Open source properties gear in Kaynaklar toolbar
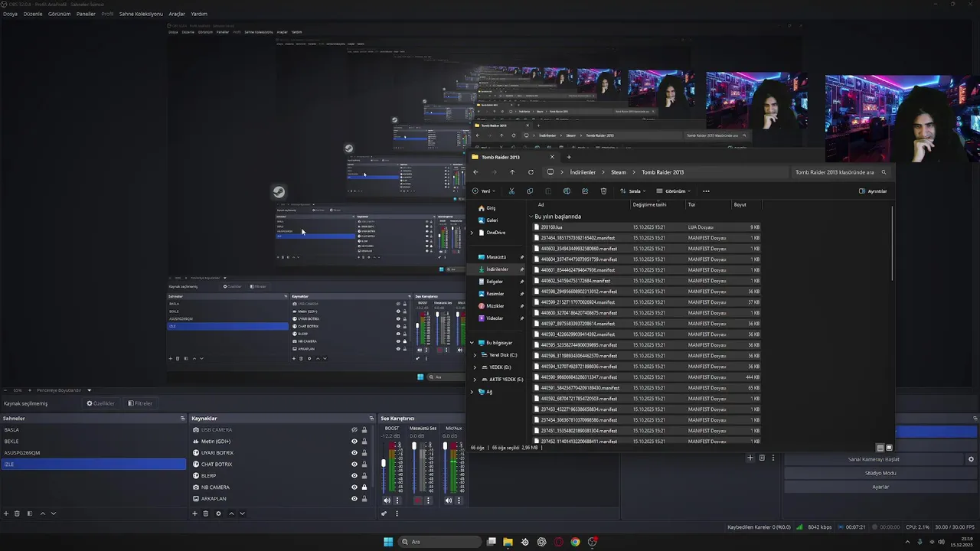The image size is (980, 551). coord(218,514)
